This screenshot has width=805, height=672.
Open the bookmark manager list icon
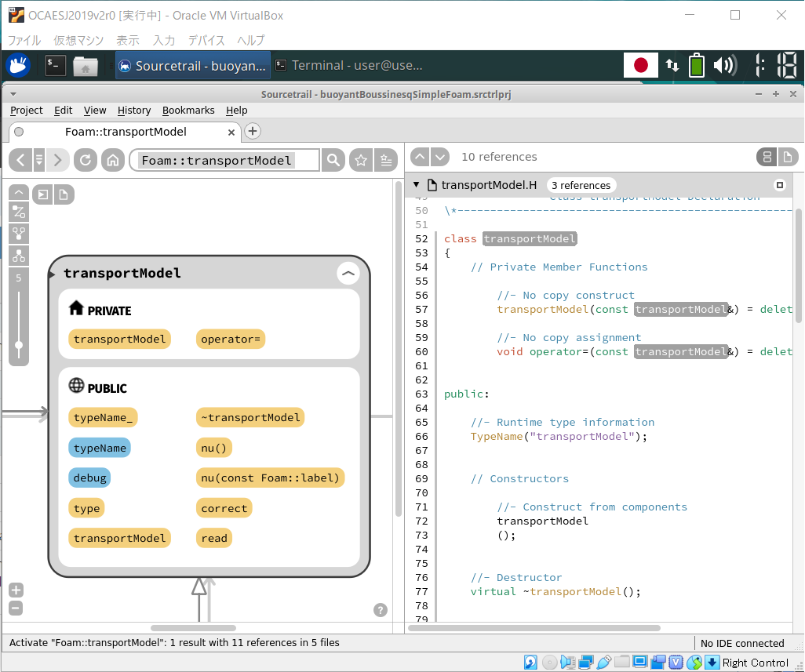click(385, 160)
